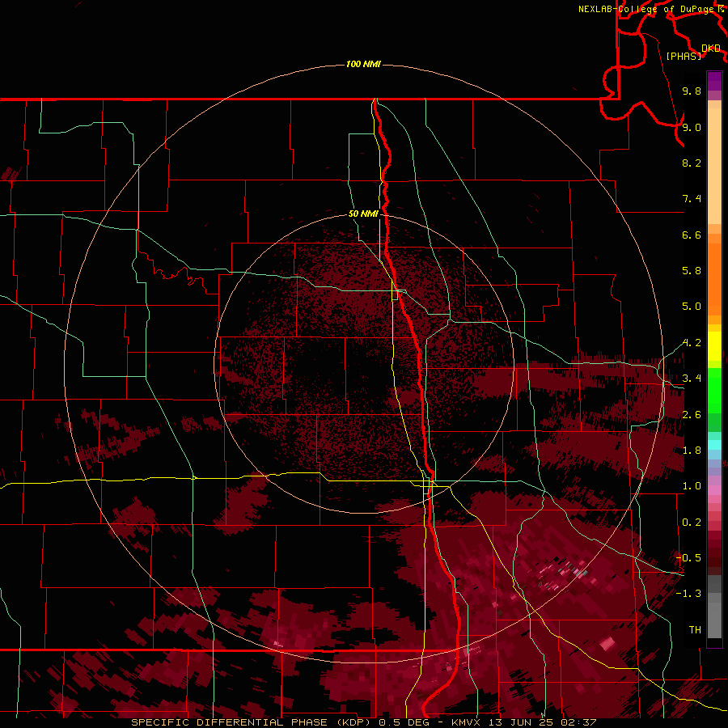Click the 4.2 value on color scale
Image resolution: width=728 pixels, height=728 pixels.
(x=692, y=343)
